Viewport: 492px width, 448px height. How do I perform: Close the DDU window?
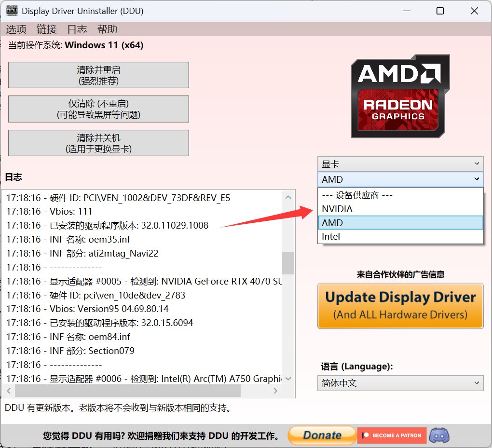pos(475,11)
